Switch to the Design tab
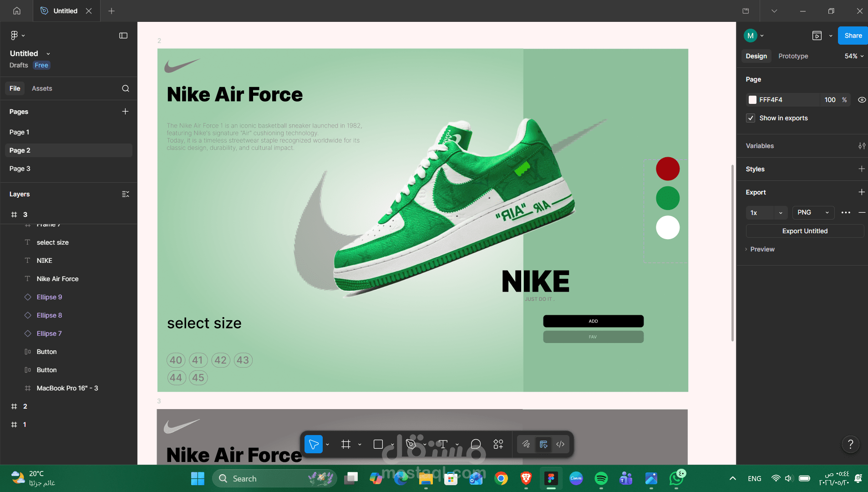The width and height of the screenshot is (868, 492). point(756,56)
